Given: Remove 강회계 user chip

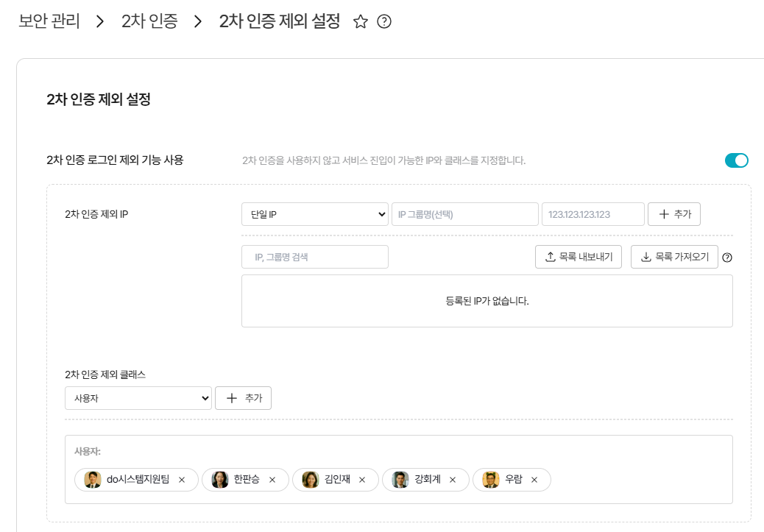Looking at the screenshot, I should [453, 480].
